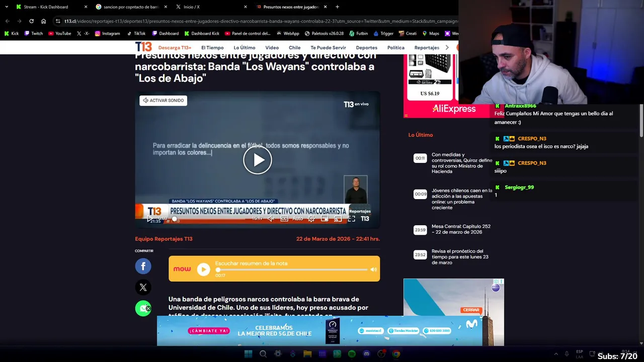Image resolution: width=644 pixels, height=362 pixels.
Task: Enter fullscreen in the video player
Action: (351, 219)
